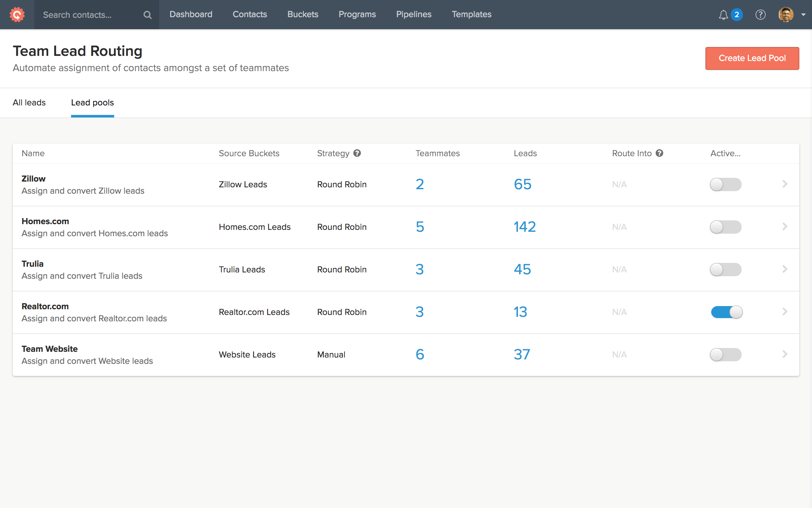Open the Homes.com row chevron
Viewport: 812px width, 508px height.
[785, 226]
